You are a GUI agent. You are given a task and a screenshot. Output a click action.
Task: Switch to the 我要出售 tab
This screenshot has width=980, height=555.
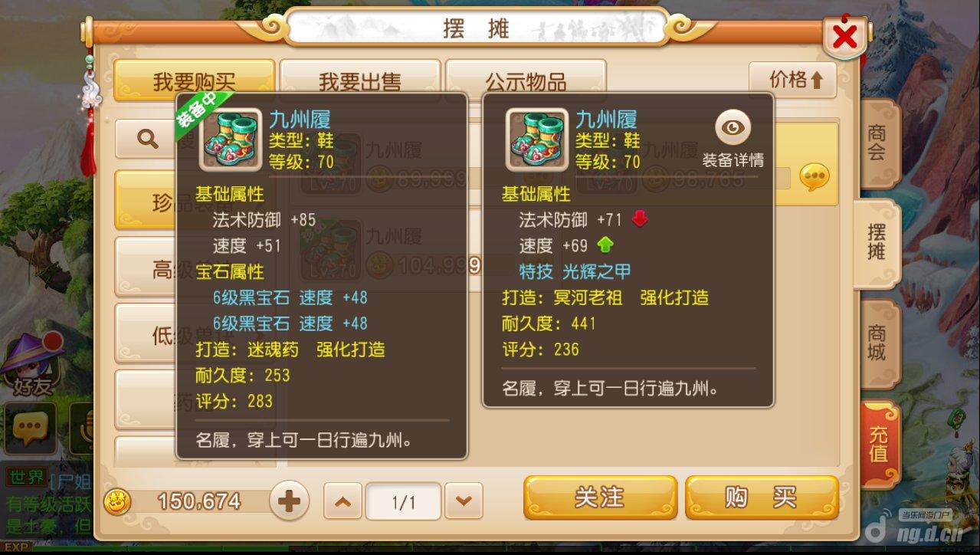359,80
